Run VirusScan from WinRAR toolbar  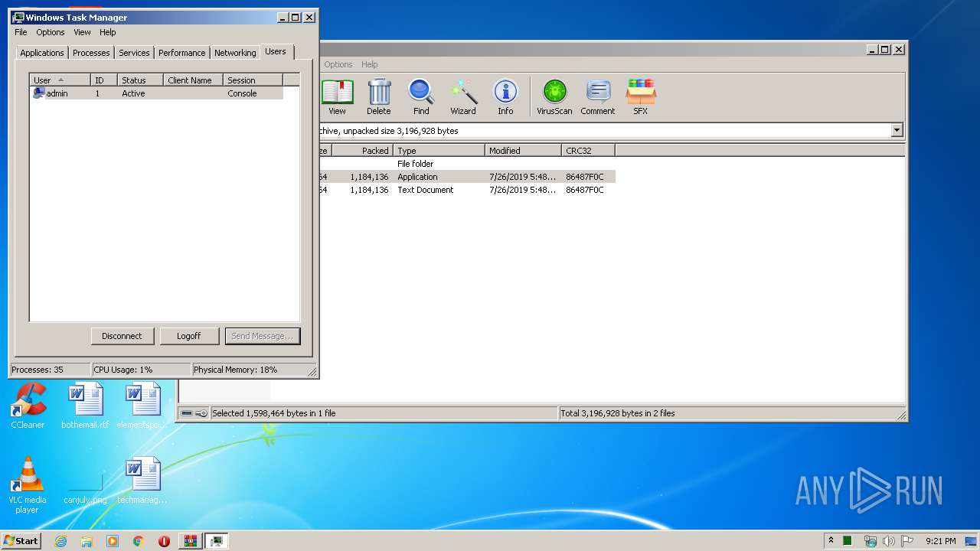[x=554, y=97]
